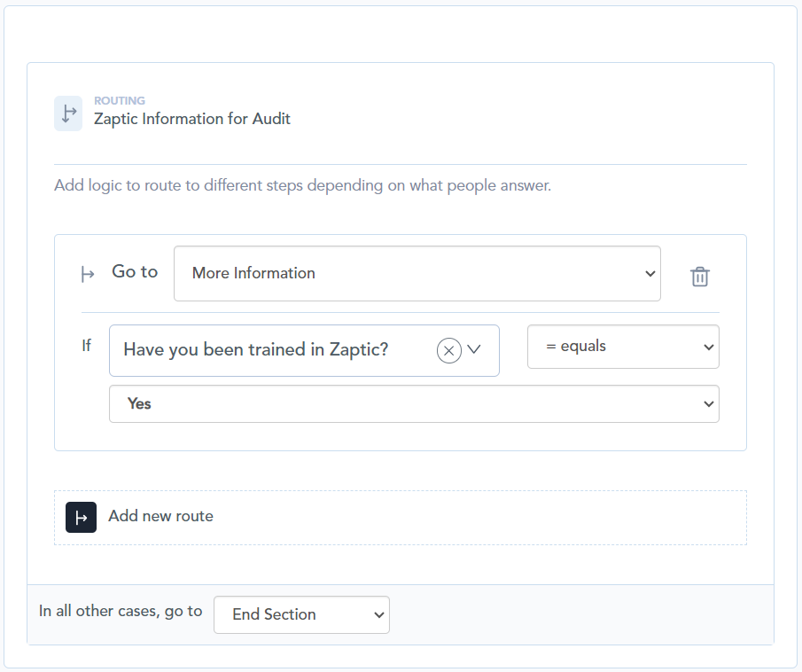
Task: Click the Zaptic Information for Audit title
Action: [x=192, y=119]
